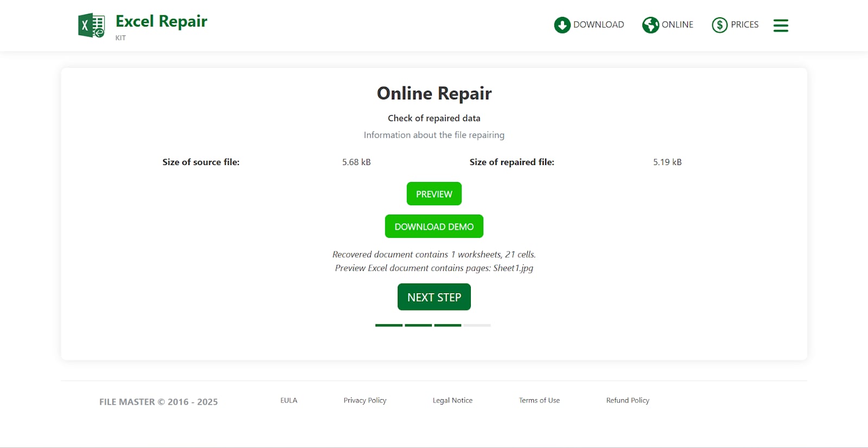Click the Online Repair heading
Image resolution: width=868 pixels, height=448 pixels.
(x=434, y=93)
